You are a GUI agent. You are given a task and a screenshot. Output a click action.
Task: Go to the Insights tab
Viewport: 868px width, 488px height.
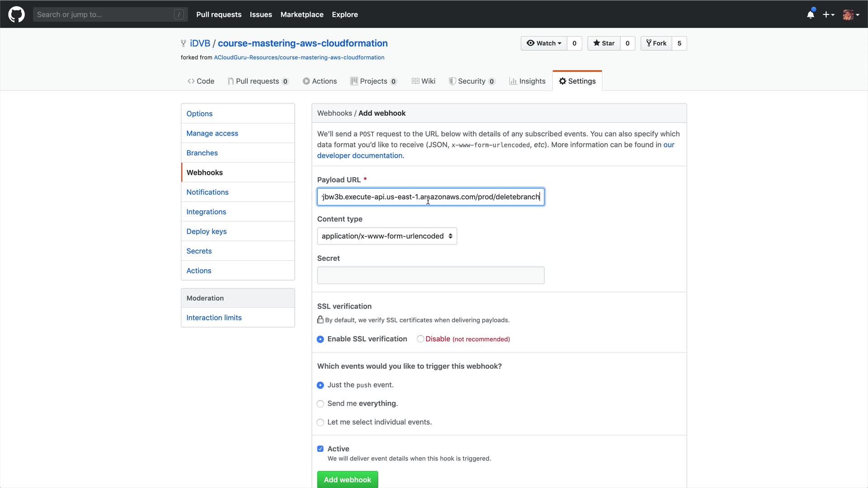point(527,81)
